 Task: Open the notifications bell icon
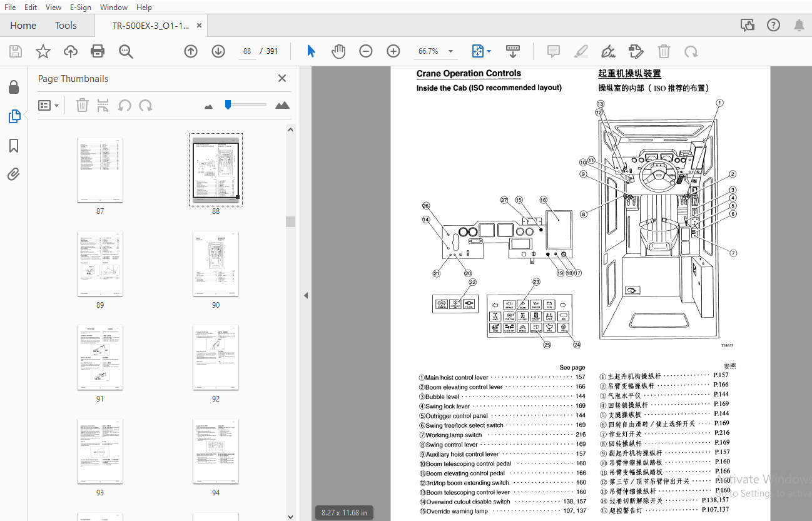(799, 26)
